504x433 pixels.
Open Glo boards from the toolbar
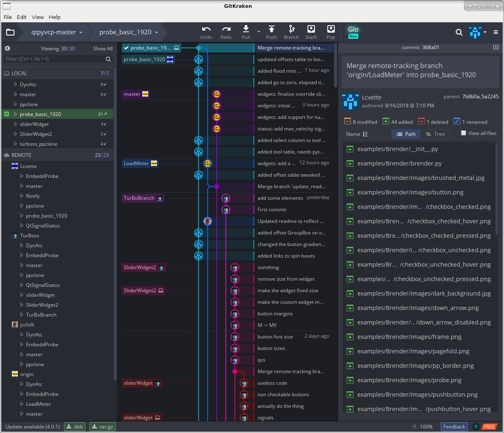353,32
